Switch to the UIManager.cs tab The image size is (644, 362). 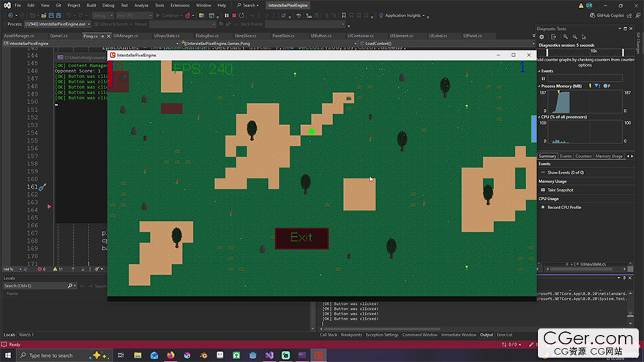126,34
